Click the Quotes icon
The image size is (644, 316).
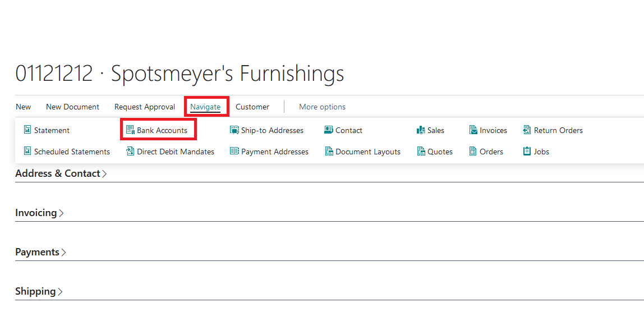pos(421,152)
